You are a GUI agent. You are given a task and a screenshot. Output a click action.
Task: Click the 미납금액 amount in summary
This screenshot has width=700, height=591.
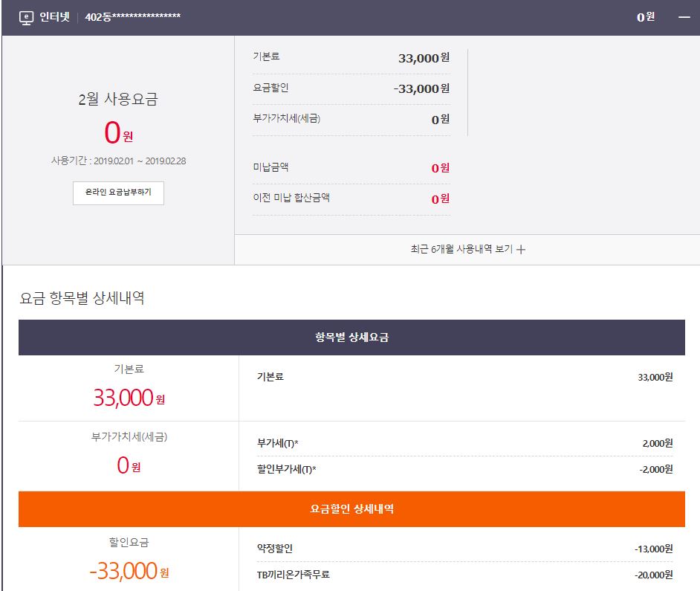(x=440, y=168)
